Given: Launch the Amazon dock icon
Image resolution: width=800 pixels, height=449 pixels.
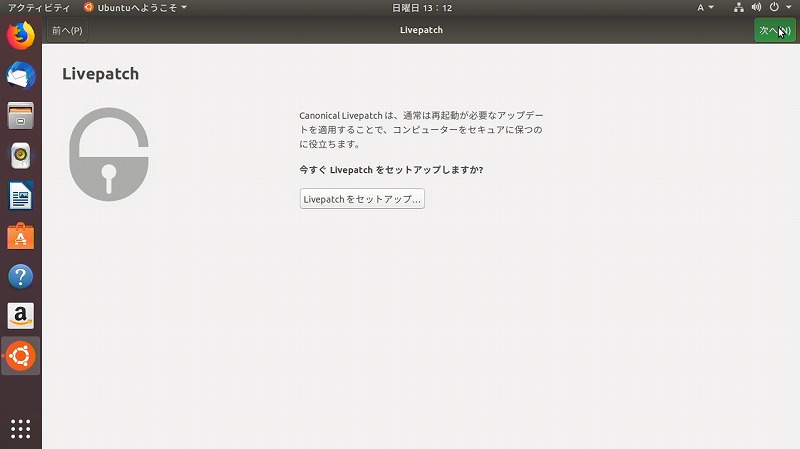Looking at the screenshot, I should tap(20, 316).
